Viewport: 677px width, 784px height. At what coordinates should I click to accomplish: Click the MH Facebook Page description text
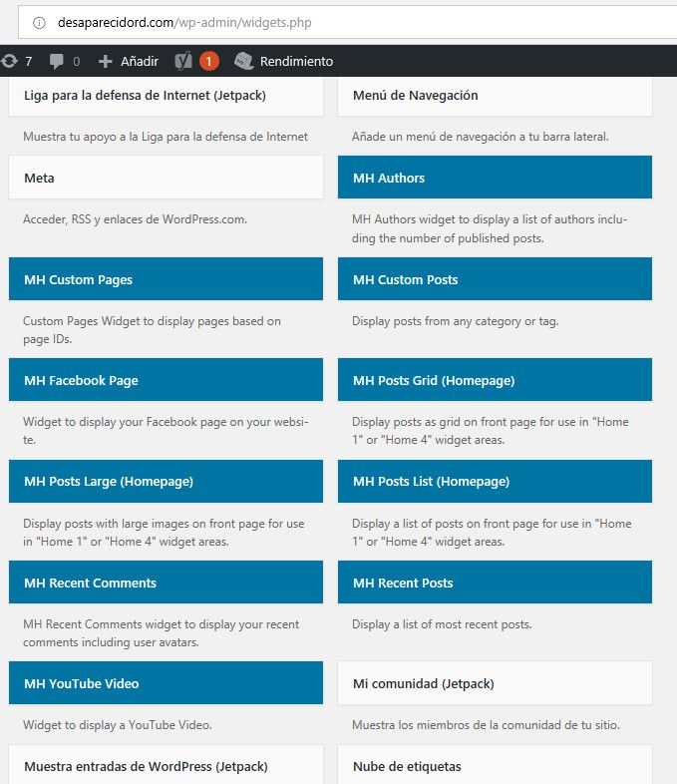tap(166, 431)
